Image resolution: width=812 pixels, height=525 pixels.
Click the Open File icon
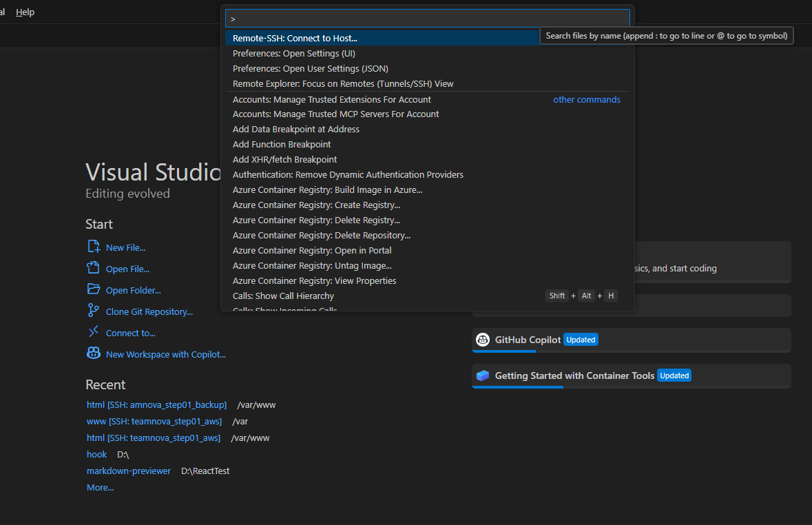click(x=93, y=268)
